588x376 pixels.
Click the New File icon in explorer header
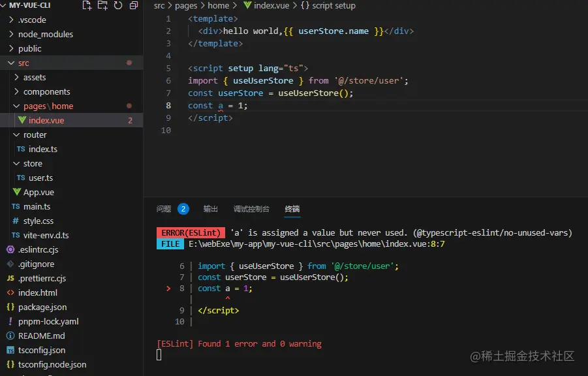pyautogui.click(x=87, y=5)
